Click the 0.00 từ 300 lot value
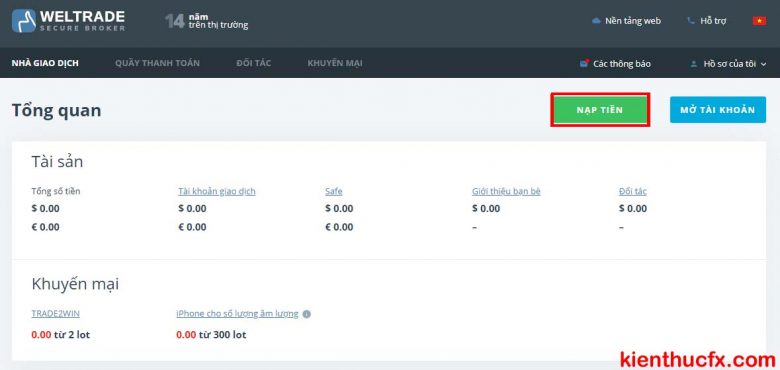This screenshot has width=780, height=370. coord(211,335)
